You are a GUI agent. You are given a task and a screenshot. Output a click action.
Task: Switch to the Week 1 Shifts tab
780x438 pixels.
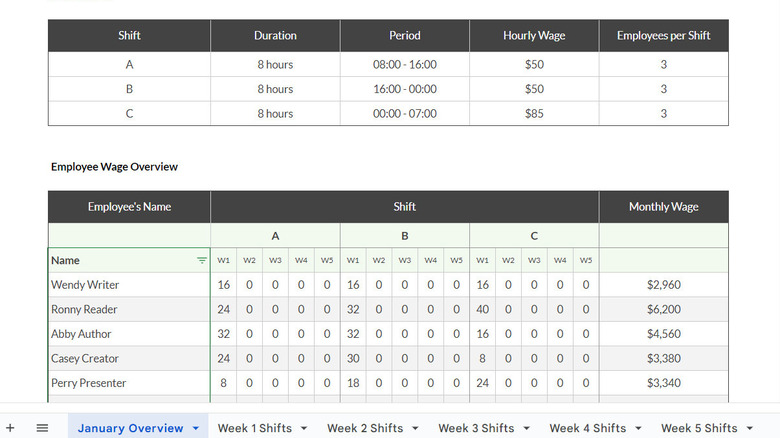point(254,428)
